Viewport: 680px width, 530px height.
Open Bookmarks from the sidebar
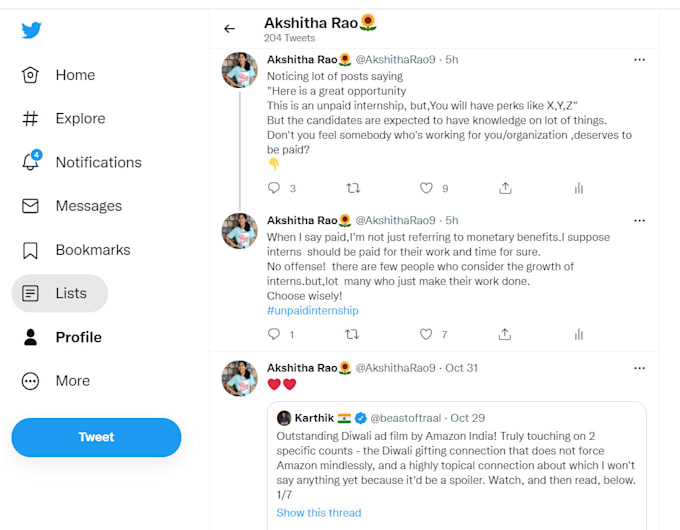76,250
